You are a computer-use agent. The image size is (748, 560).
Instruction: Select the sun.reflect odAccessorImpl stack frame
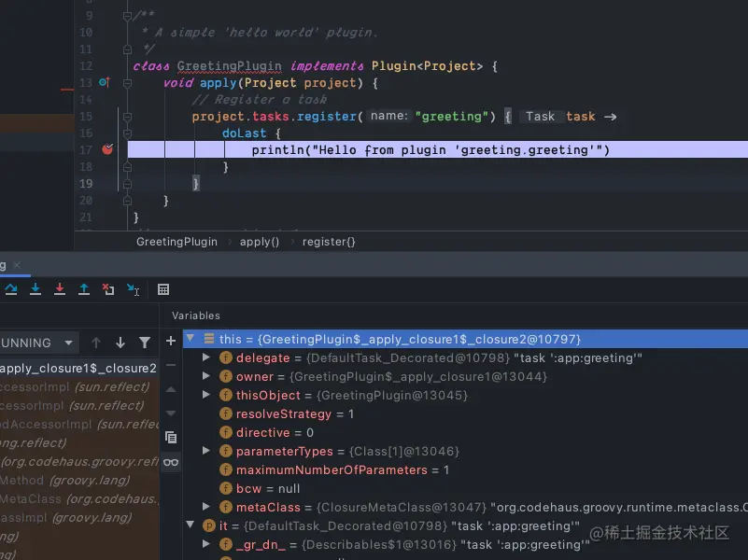(78, 424)
